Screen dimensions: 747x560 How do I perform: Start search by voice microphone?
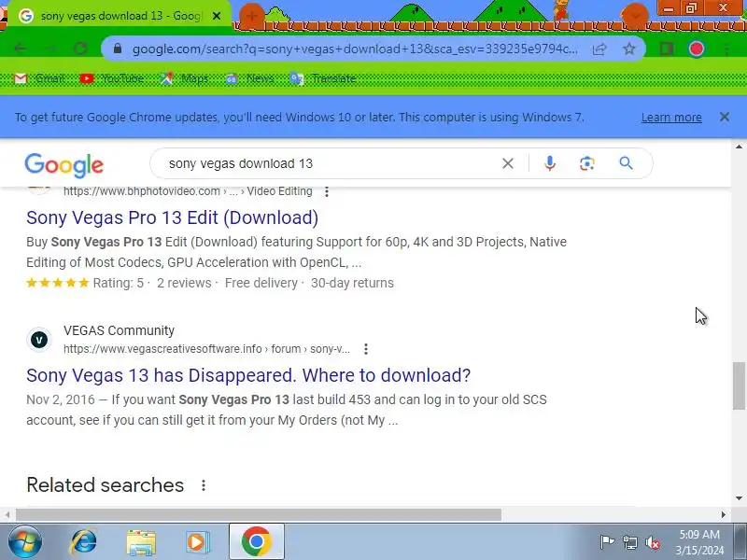550,163
